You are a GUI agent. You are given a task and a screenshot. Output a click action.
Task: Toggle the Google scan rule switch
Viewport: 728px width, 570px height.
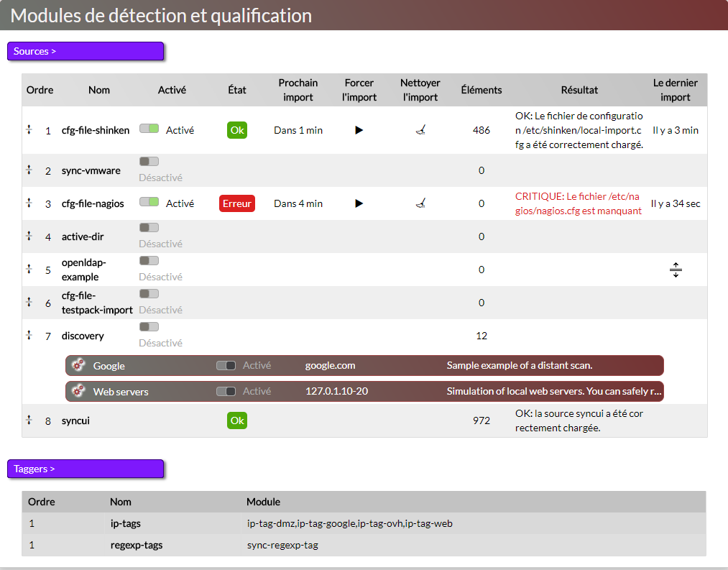pyautogui.click(x=226, y=365)
